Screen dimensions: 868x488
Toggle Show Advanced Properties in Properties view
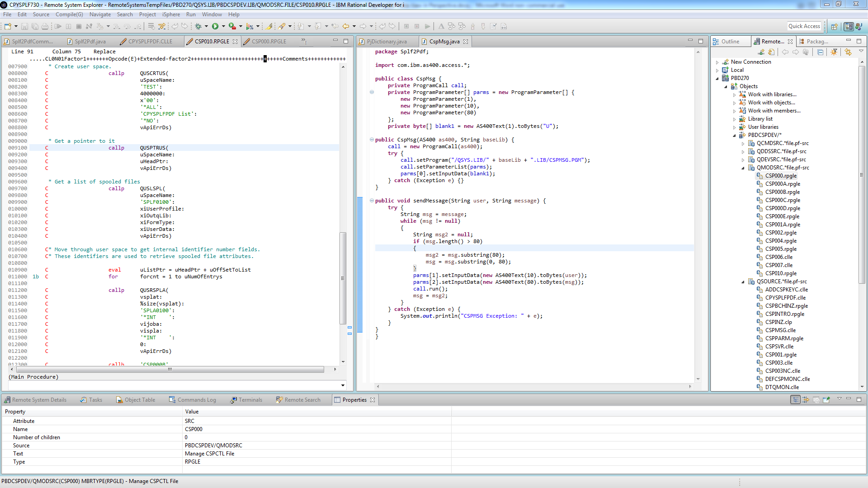click(806, 399)
